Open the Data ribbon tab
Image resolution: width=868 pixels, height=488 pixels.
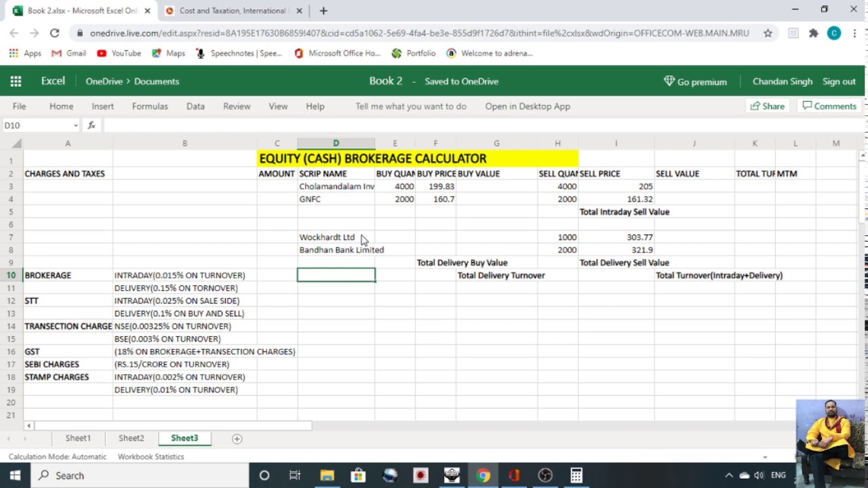(x=195, y=106)
